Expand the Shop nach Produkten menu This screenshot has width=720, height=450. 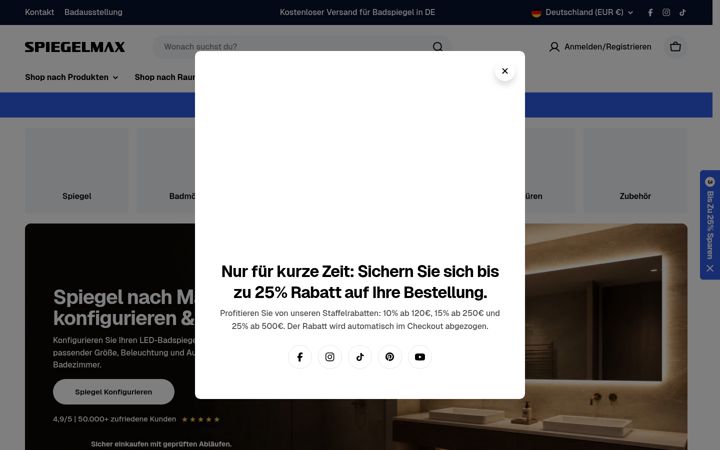[x=71, y=77]
